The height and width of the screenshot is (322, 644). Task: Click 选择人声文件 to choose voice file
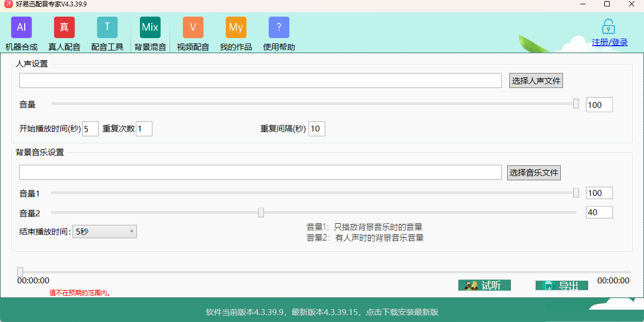point(535,80)
